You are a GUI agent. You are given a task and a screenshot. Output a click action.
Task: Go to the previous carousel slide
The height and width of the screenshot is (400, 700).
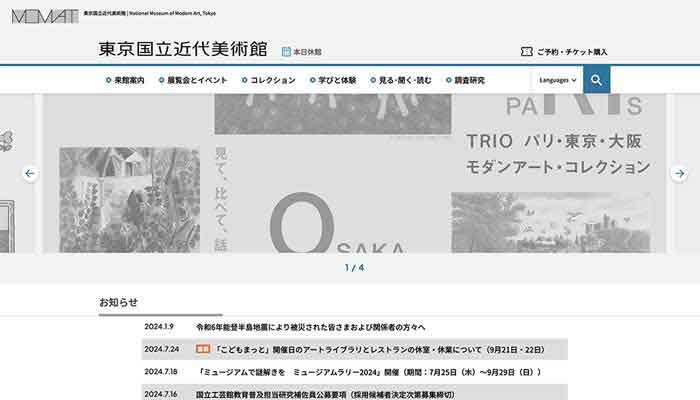pos(30,173)
